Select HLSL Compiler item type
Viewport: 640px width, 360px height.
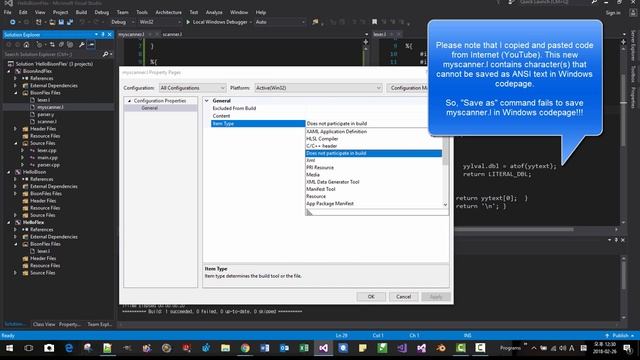point(374,139)
